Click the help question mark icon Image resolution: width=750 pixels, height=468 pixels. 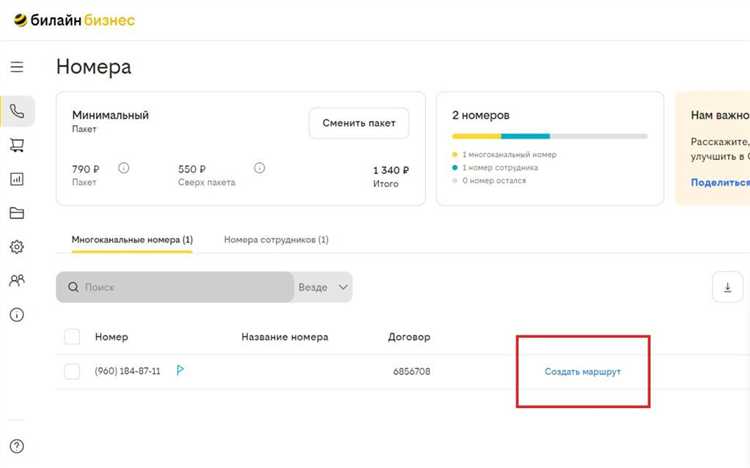(17, 446)
